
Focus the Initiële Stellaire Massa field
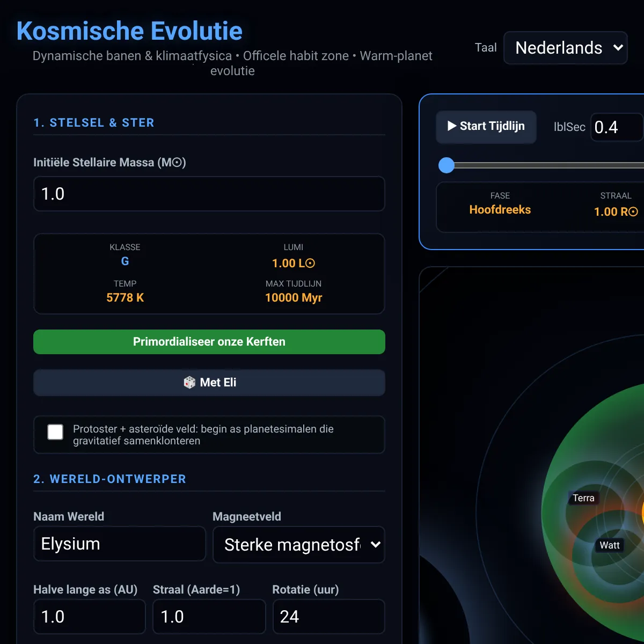(x=209, y=194)
